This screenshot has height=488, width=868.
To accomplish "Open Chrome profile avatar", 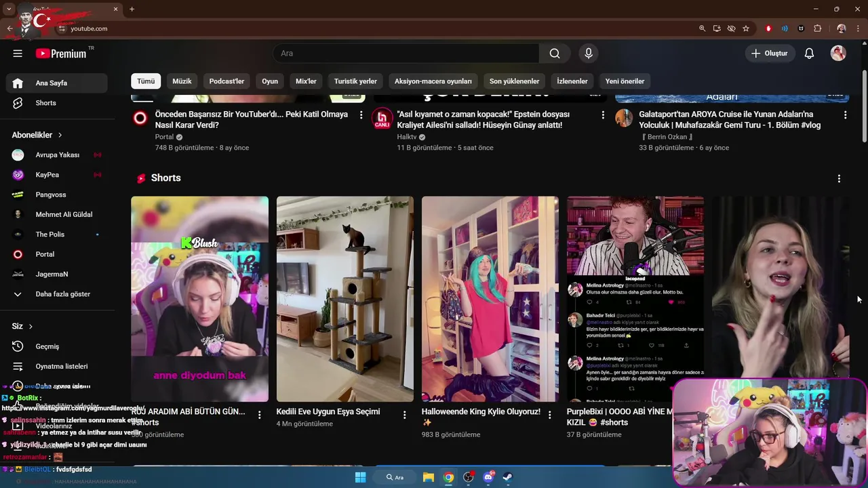I will pos(842,28).
